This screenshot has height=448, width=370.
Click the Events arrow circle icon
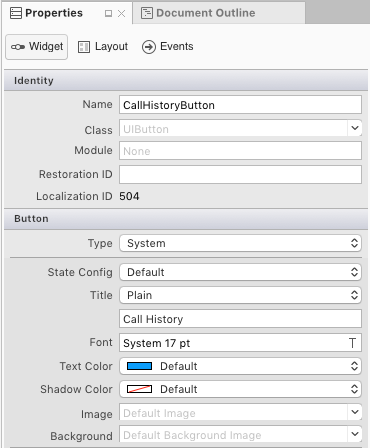click(149, 47)
